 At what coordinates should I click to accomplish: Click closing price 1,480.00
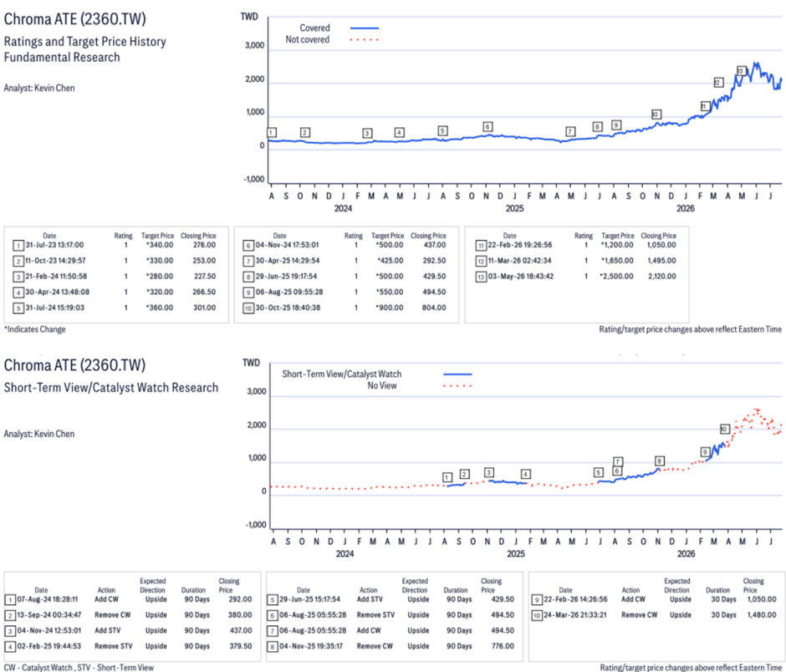click(762, 615)
